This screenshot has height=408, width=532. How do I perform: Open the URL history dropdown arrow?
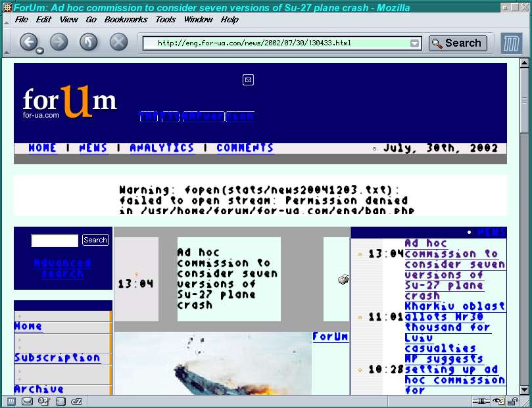click(x=415, y=43)
